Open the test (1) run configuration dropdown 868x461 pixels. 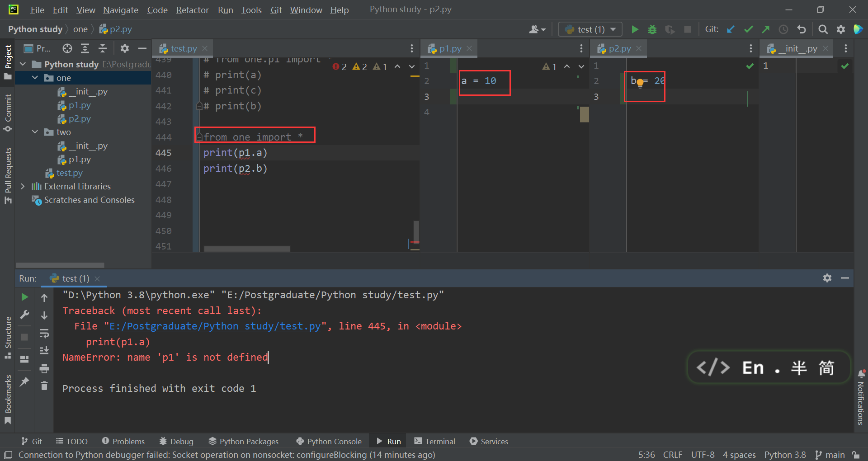coord(590,29)
